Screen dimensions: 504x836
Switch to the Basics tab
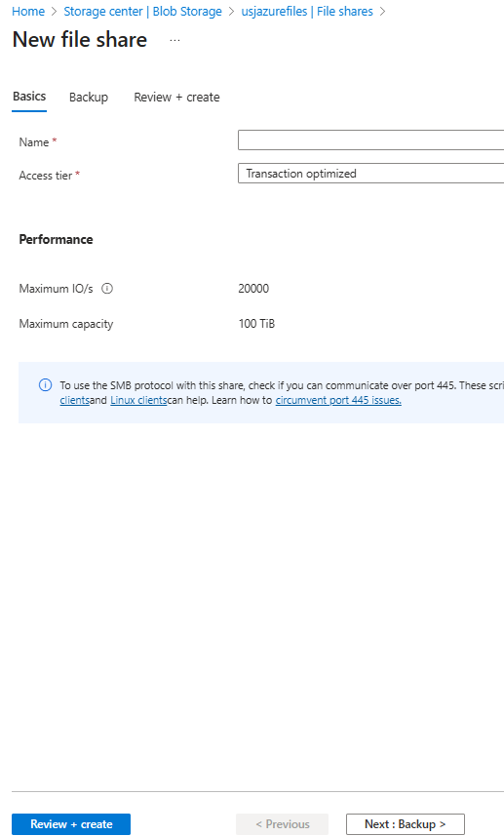coord(29,97)
